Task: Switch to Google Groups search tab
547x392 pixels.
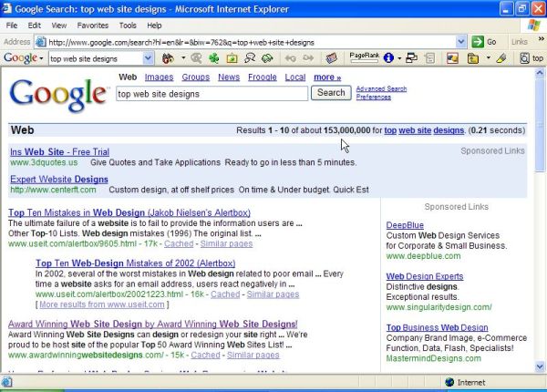Action: point(196,77)
